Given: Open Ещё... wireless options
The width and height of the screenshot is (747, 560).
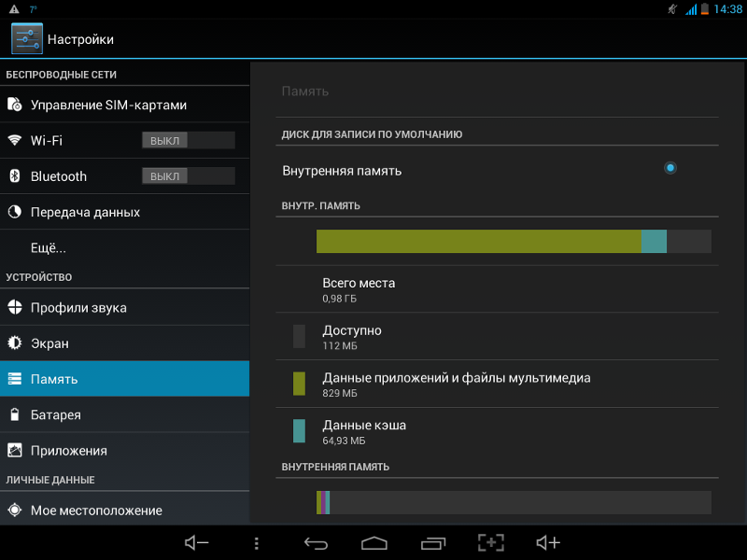Looking at the screenshot, I should (125, 247).
